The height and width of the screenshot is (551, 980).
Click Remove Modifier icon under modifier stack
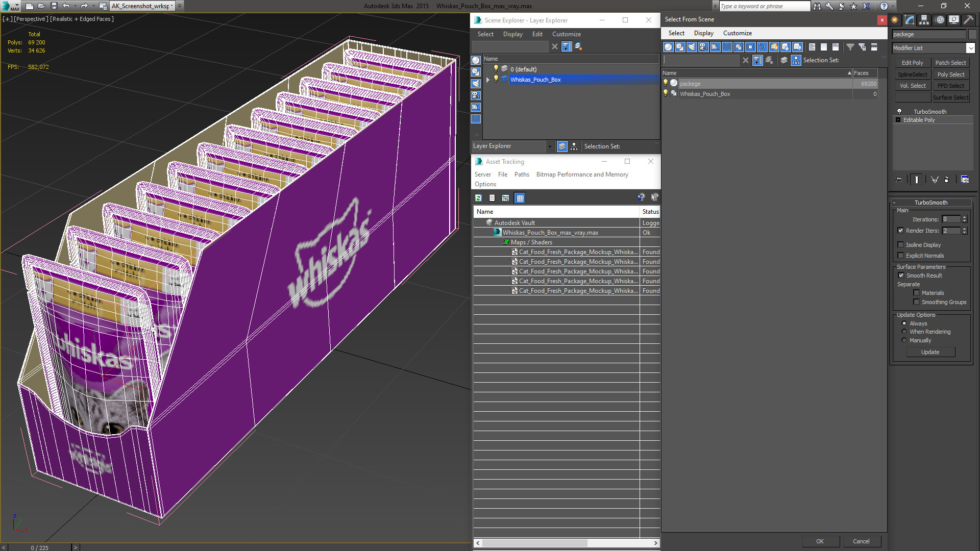947,180
